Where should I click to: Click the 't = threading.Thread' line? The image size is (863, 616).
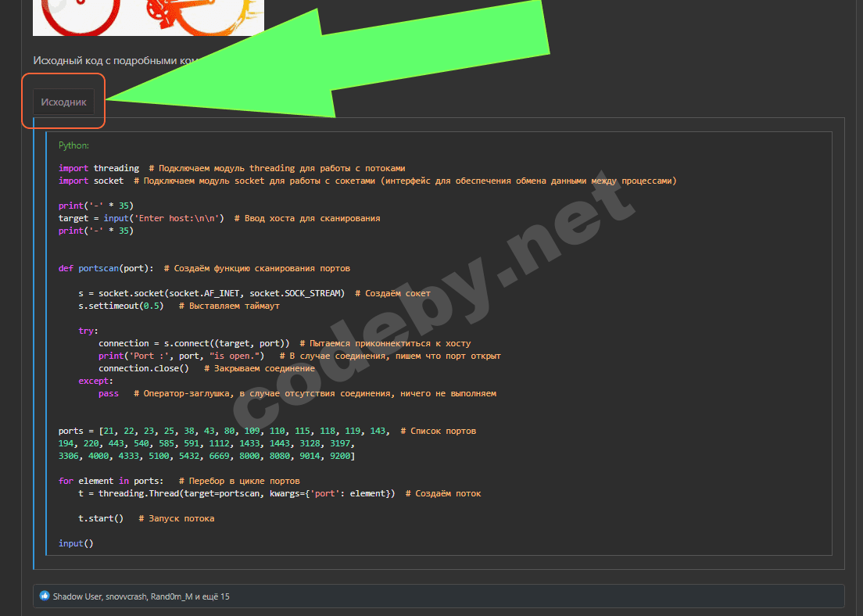[280, 494]
